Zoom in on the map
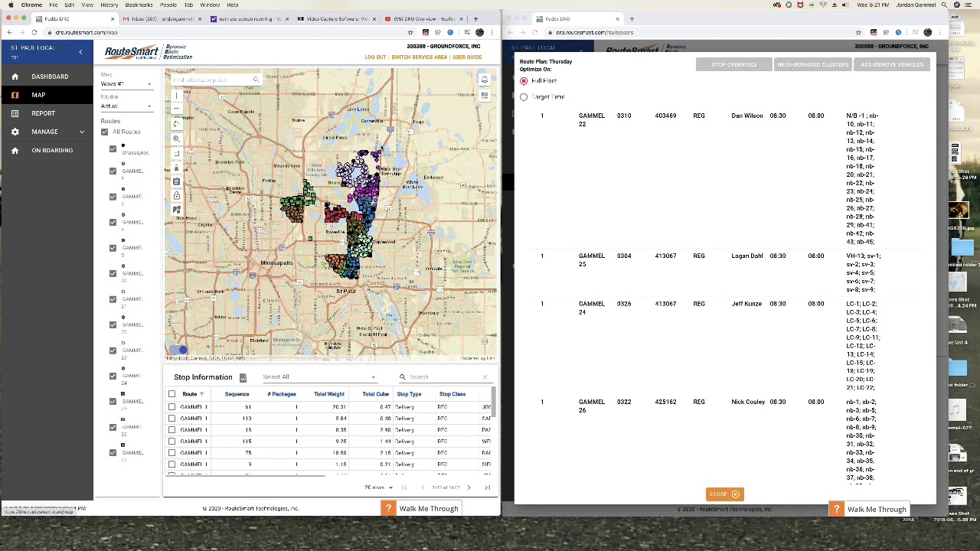980x551 pixels. pyautogui.click(x=176, y=96)
